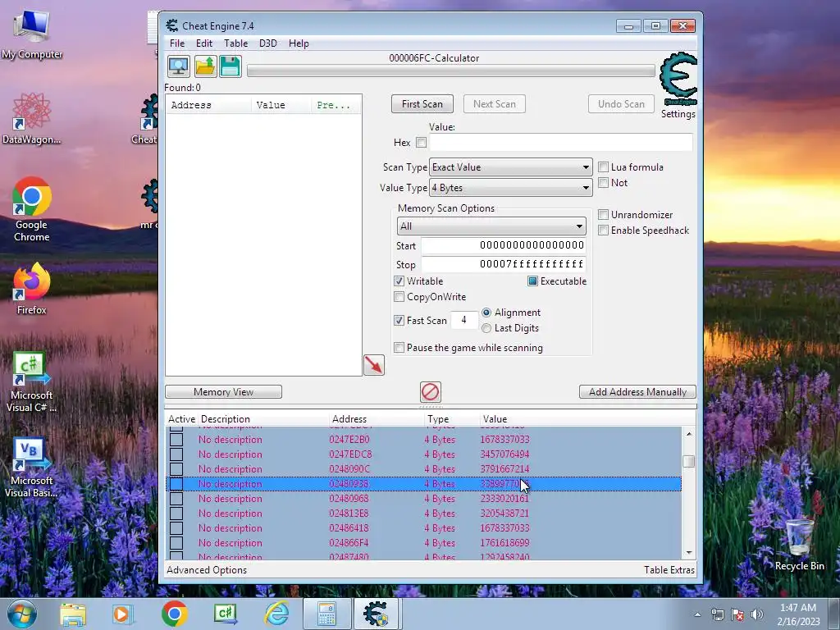
Task: Click the red arrow copy-to-address-list icon
Action: [374, 365]
